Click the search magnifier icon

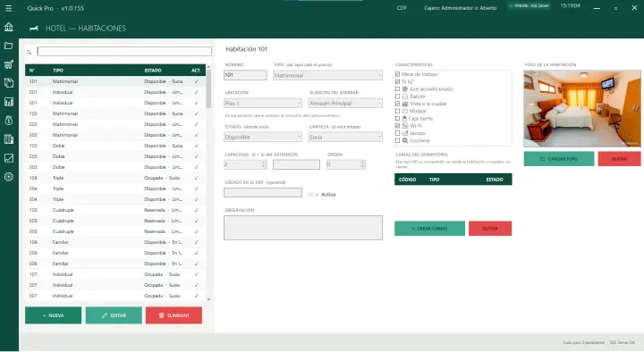pyautogui.click(x=30, y=52)
